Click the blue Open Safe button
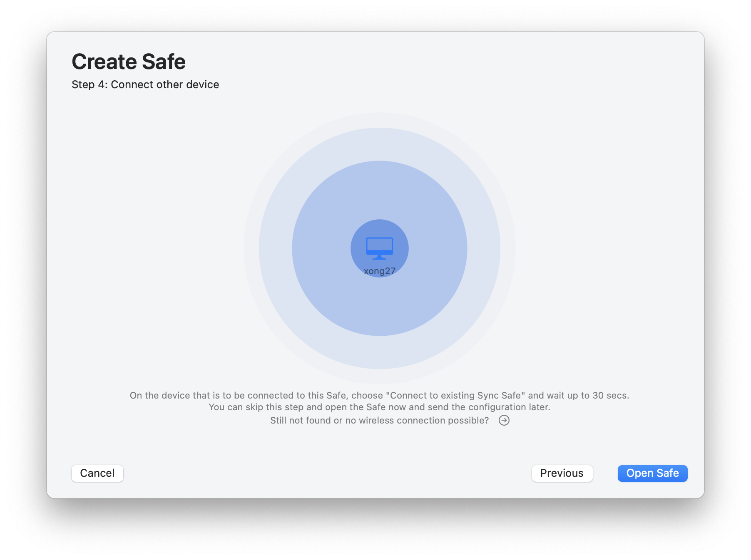751x560 pixels. click(652, 473)
